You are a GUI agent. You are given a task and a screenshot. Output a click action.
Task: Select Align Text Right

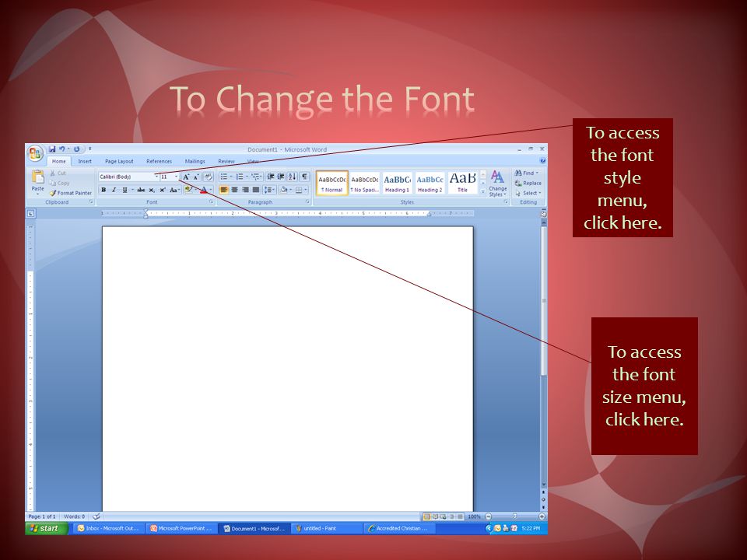245,190
